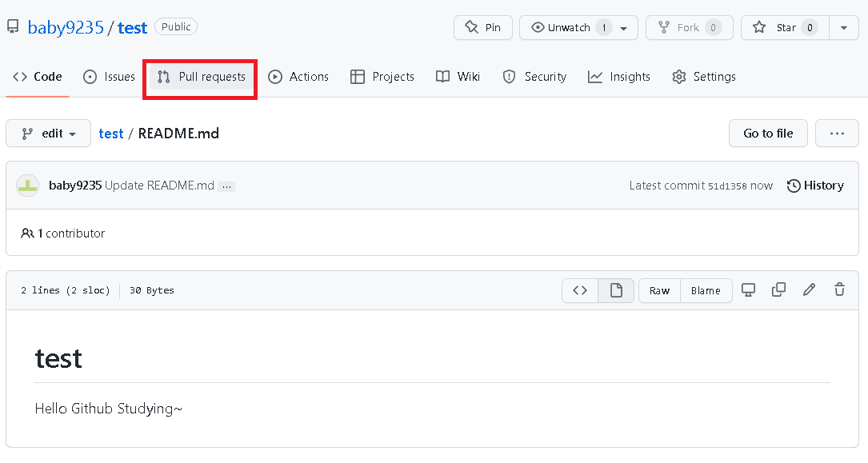Pin this repository
Image resolution: width=868 pixels, height=463 pixels.
click(x=482, y=28)
